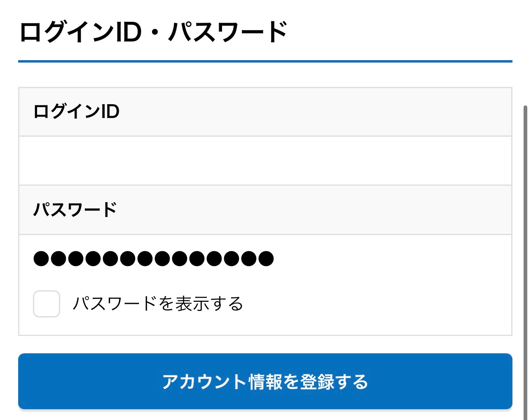Click the empty ログインID input field

tap(265, 161)
